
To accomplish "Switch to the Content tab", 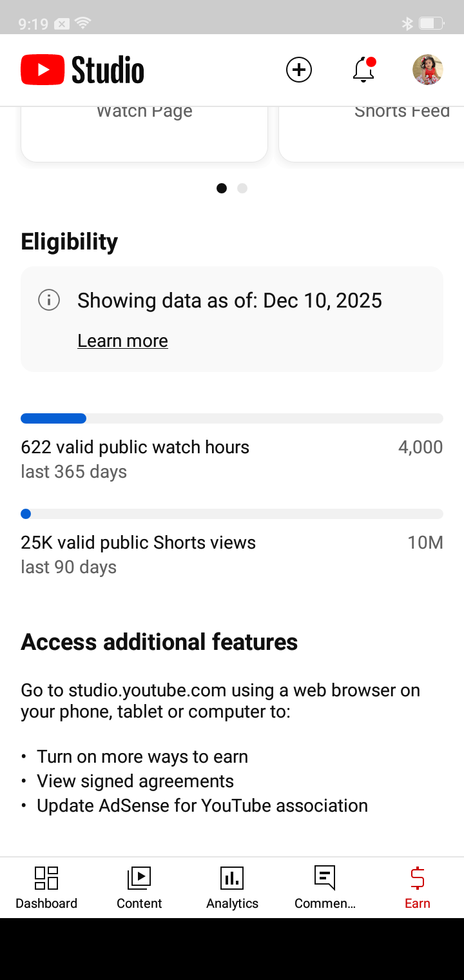I will (139, 887).
